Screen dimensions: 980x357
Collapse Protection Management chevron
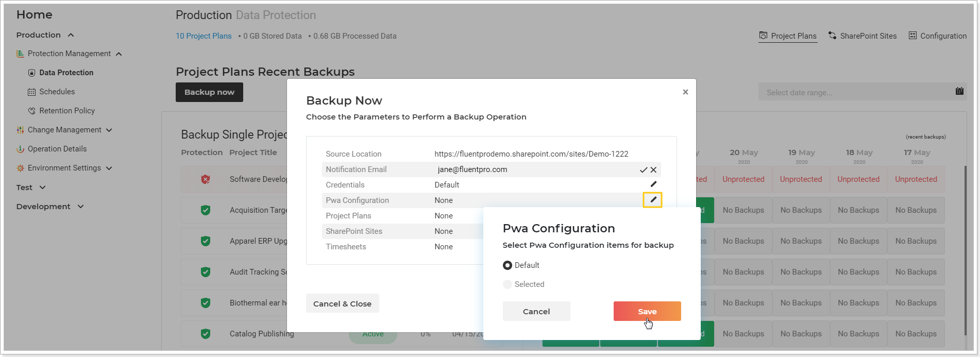[119, 54]
